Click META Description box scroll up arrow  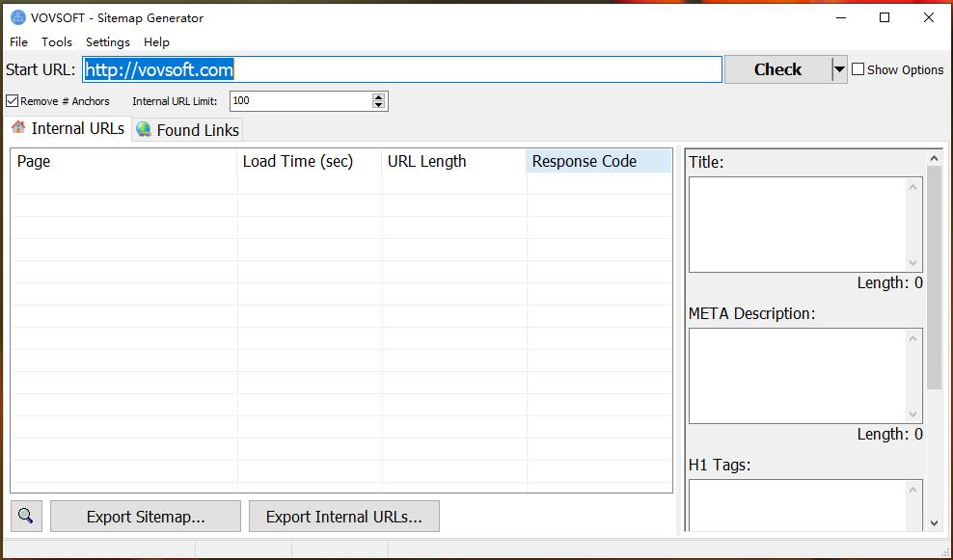pyautogui.click(x=912, y=338)
